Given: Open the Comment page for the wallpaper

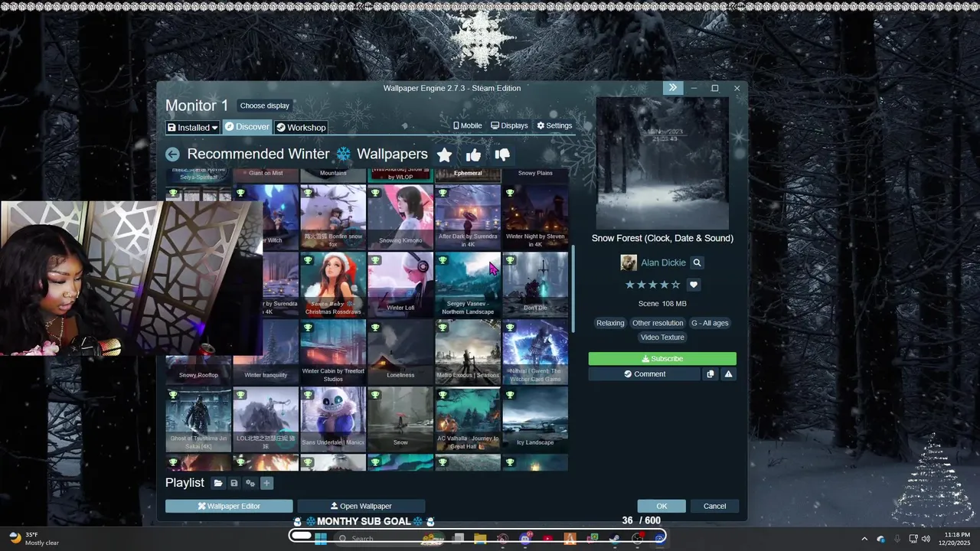Looking at the screenshot, I should (644, 374).
